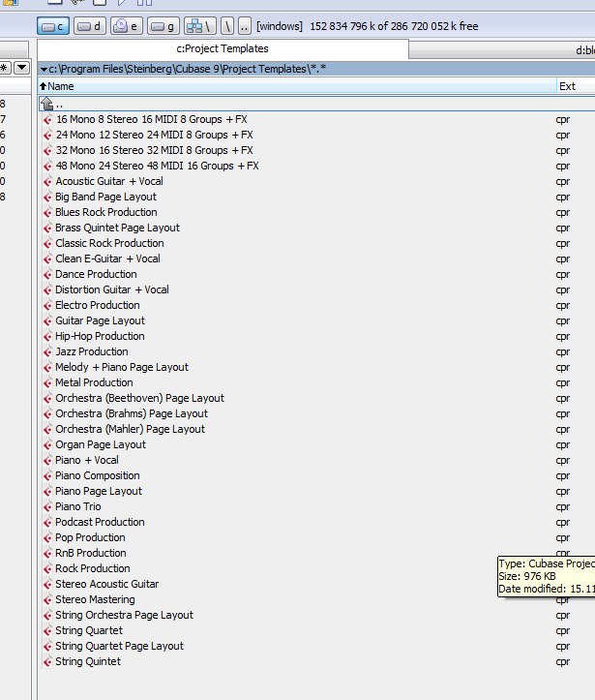Image resolution: width=595 pixels, height=700 pixels.
Task: Click Metal Production file icon
Action: tap(47, 383)
